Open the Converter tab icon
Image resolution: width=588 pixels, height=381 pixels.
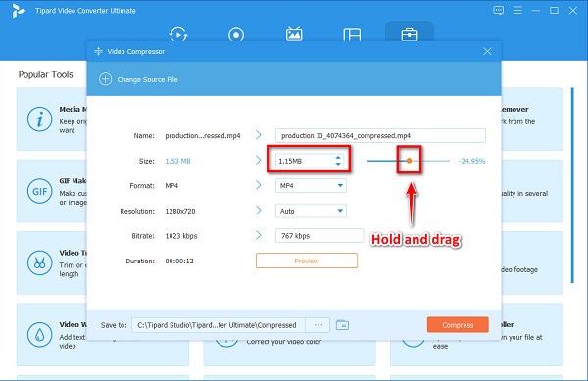178,34
